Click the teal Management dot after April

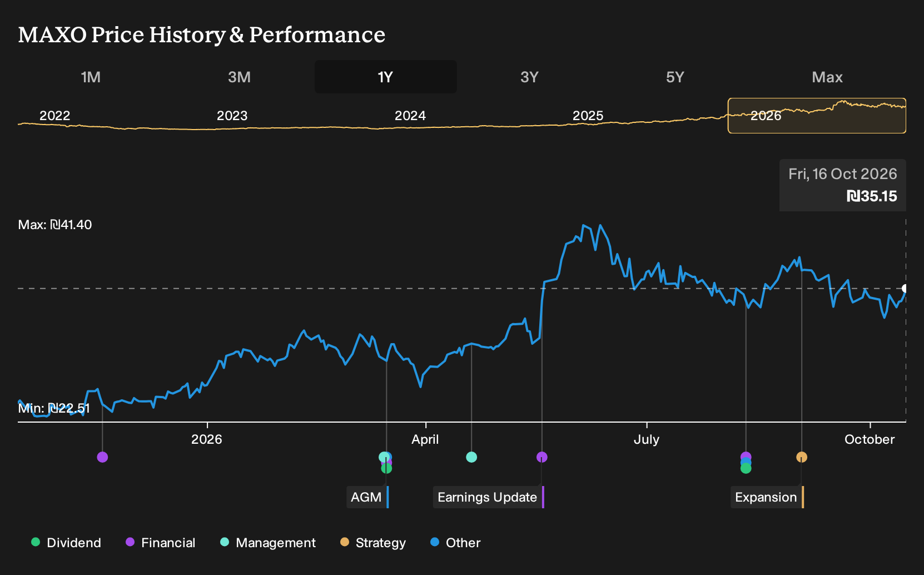[x=471, y=457]
